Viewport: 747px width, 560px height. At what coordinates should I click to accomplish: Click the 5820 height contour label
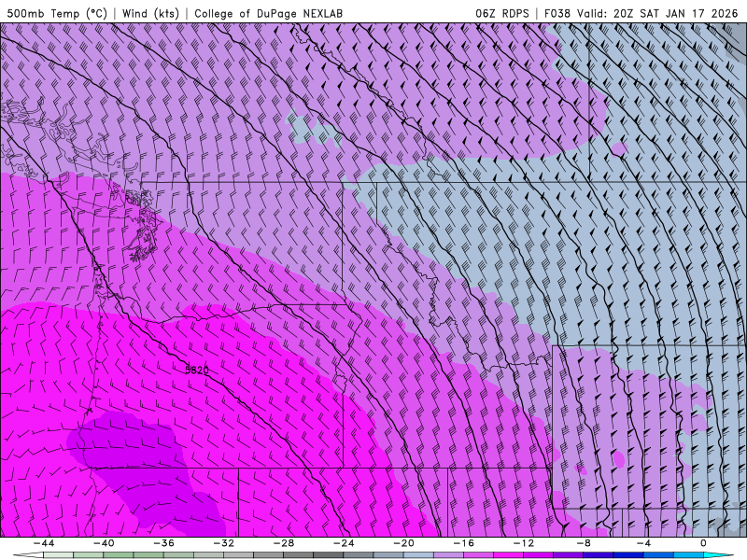pyautogui.click(x=197, y=370)
